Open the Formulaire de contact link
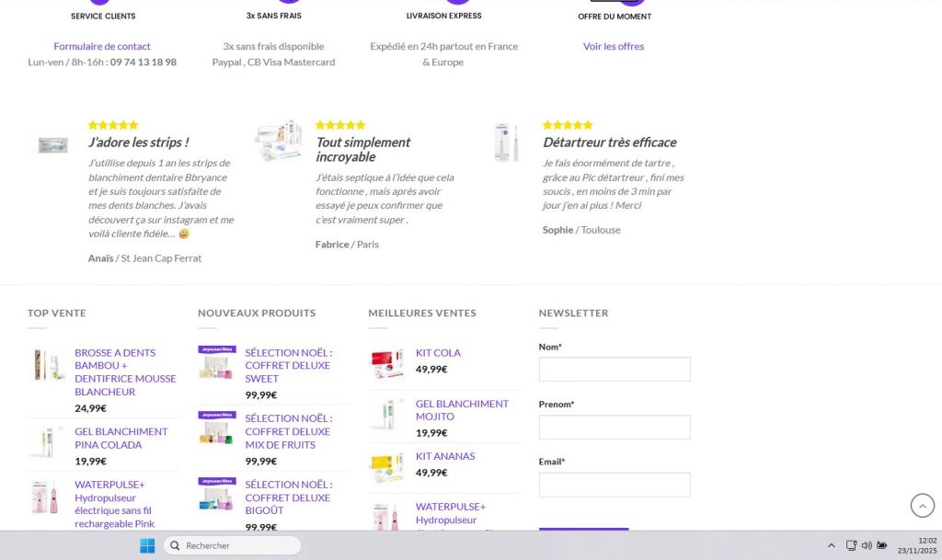 coord(102,46)
